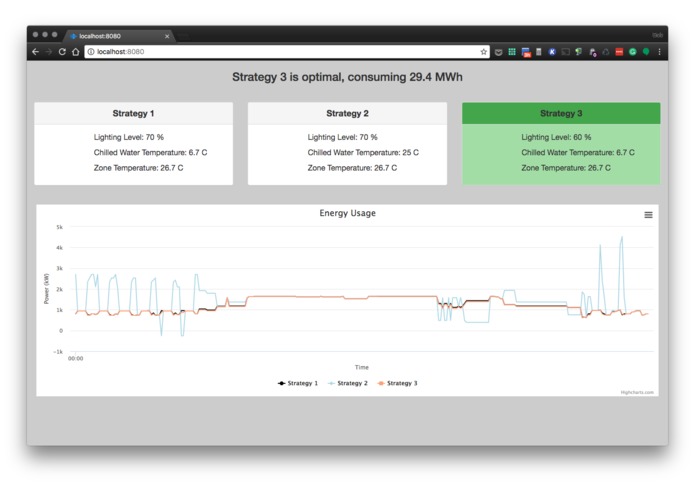Viewport: 695px width, 494px height.
Task: Select the localhost:8080 browser tab
Action: [x=119, y=36]
